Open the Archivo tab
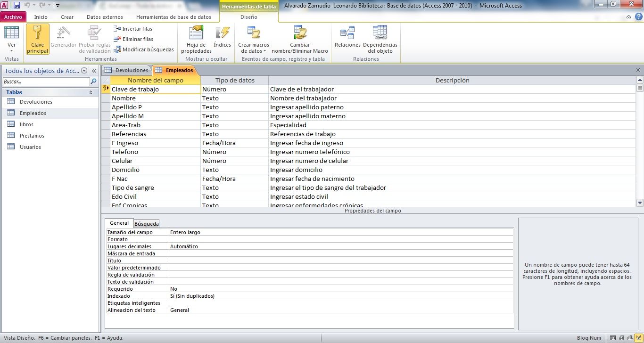 click(x=13, y=17)
